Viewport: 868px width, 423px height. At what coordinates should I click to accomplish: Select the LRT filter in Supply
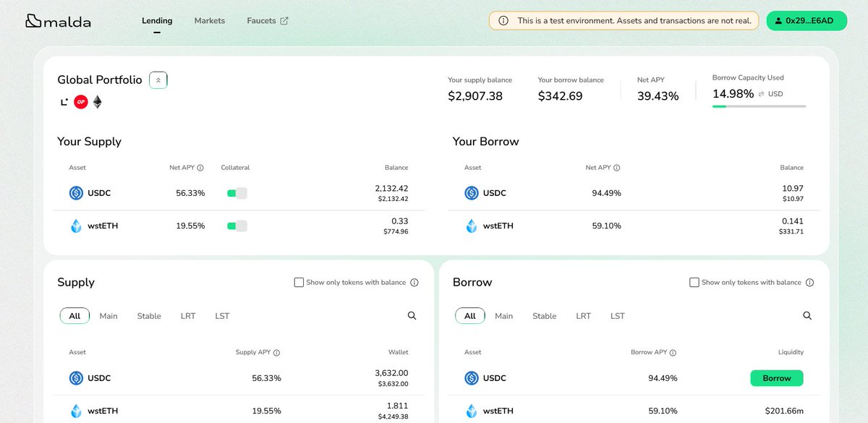click(x=188, y=316)
